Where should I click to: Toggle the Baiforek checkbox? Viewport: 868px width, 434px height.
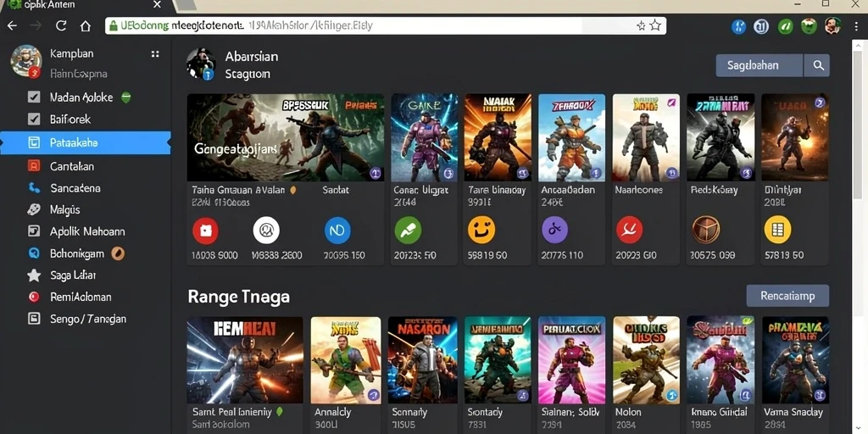coord(34,119)
